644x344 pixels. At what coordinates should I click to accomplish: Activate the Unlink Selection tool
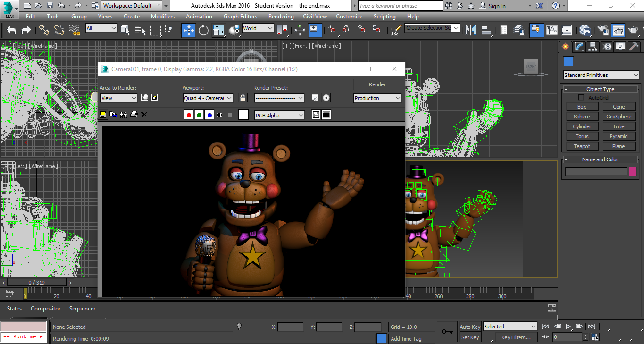(x=59, y=30)
